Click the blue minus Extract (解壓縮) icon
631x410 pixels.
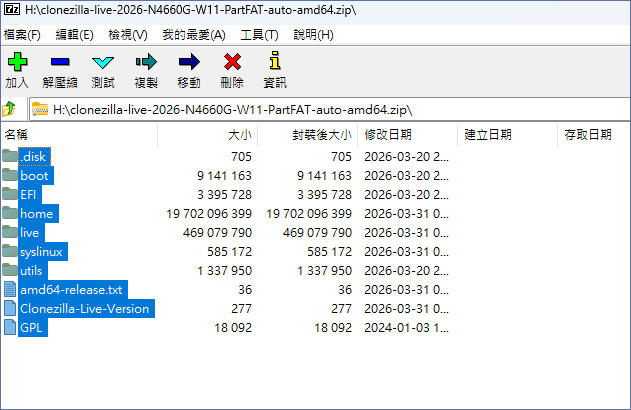[x=60, y=63]
